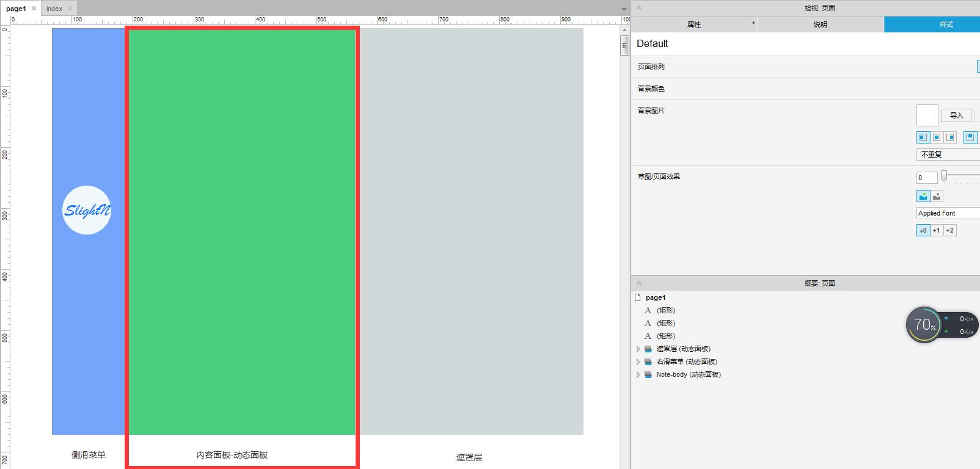Align background image vertically top
The height and width of the screenshot is (469, 980).
(x=970, y=137)
